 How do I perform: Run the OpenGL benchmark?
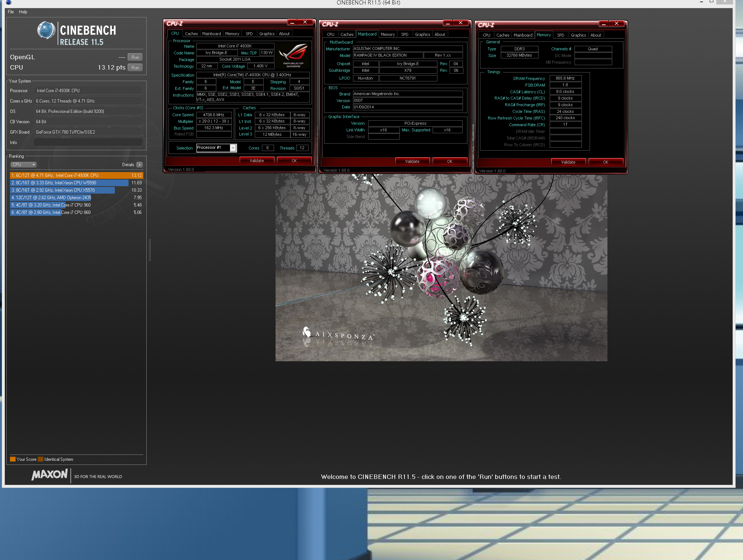pyautogui.click(x=135, y=57)
